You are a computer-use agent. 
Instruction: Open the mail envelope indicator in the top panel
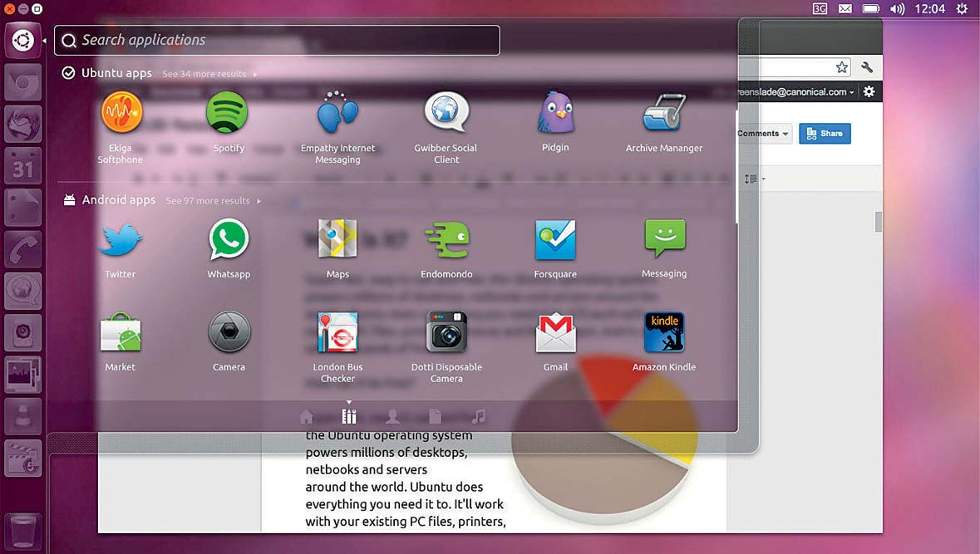pyautogui.click(x=845, y=9)
